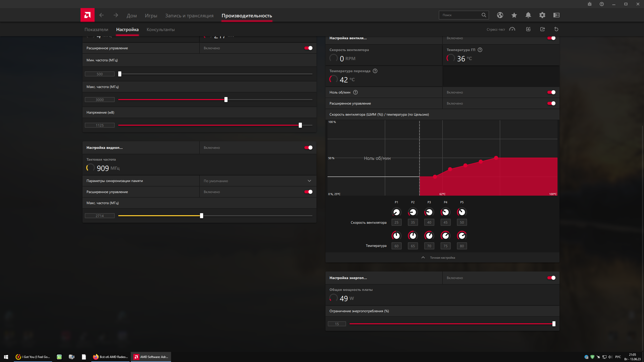Expand Параметры синхронизации памяти dropdown

[309, 181]
